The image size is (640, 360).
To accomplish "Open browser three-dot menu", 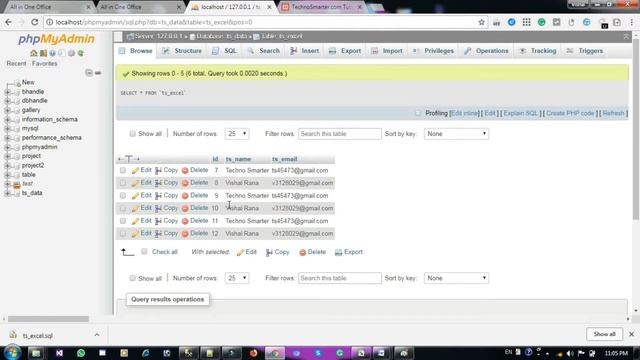I will tap(632, 22).
